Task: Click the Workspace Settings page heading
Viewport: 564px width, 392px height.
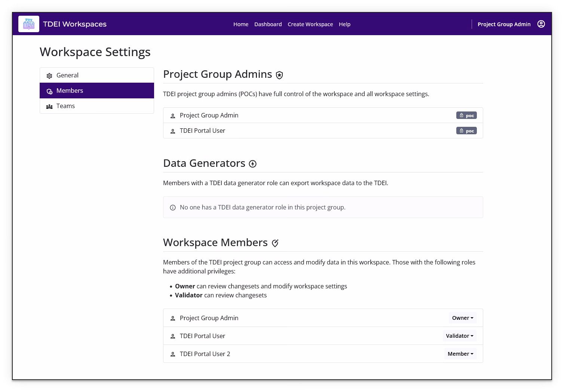Action: (95, 52)
